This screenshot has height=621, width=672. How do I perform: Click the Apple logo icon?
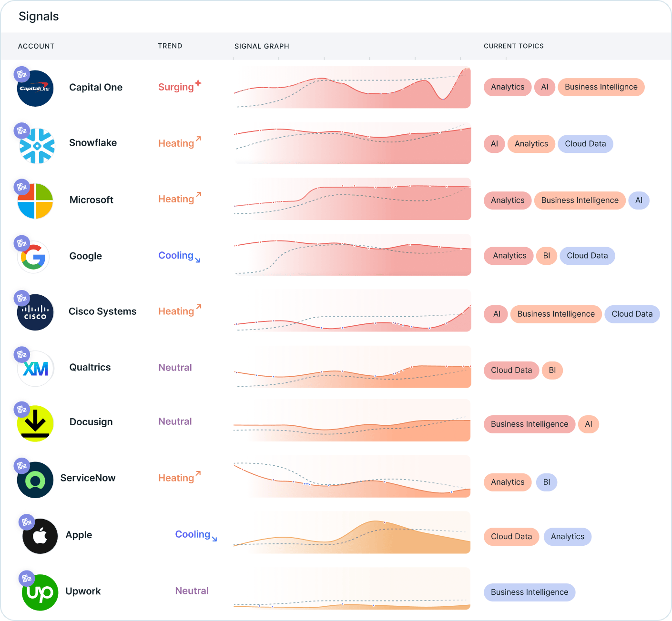41,536
